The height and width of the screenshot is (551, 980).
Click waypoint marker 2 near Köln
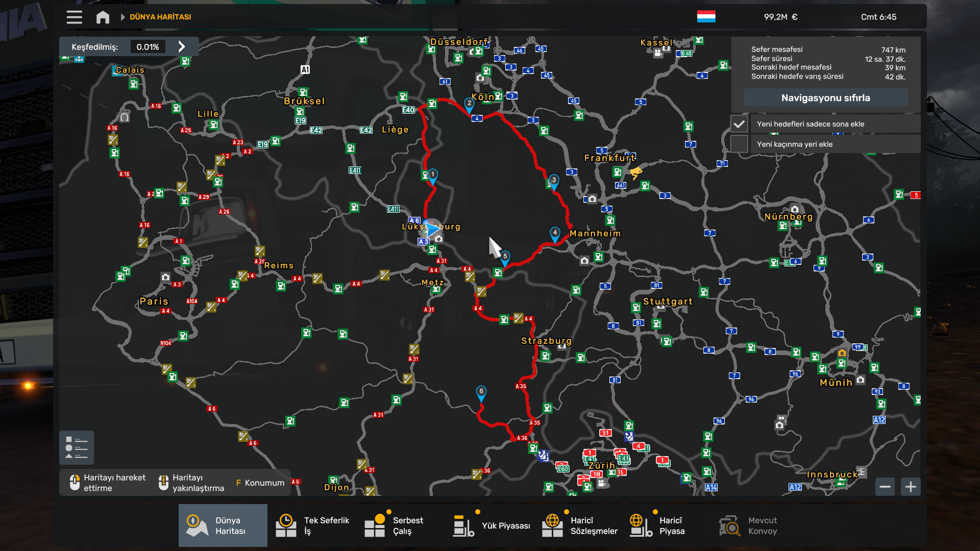(469, 104)
